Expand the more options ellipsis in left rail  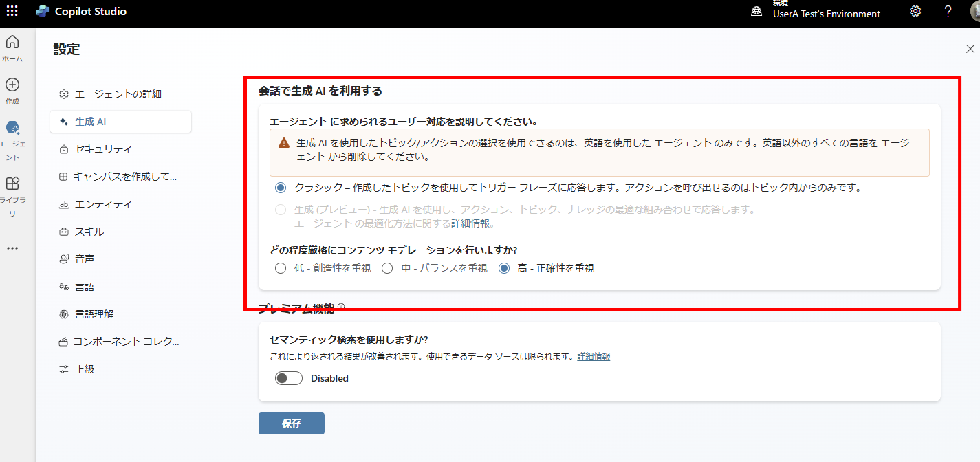[12, 247]
